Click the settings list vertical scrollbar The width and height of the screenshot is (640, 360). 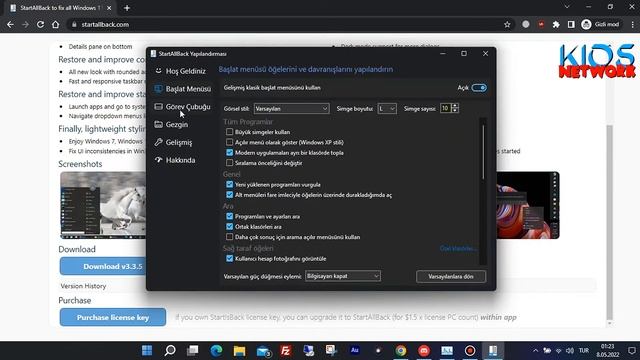click(x=483, y=152)
